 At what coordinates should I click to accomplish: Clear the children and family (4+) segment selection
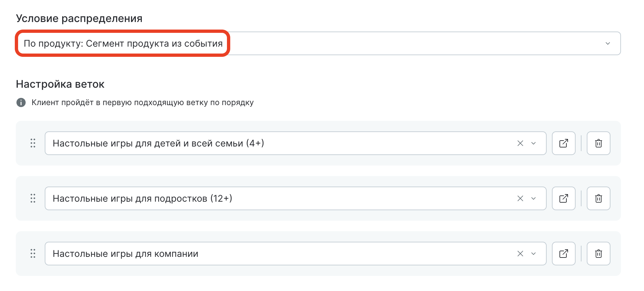coord(520,143)
